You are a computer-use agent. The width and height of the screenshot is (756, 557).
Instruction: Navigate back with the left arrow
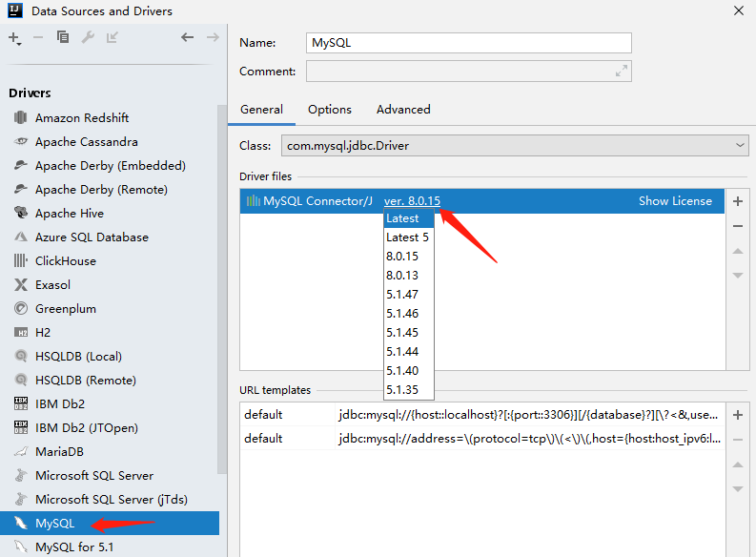coord(188,37)
